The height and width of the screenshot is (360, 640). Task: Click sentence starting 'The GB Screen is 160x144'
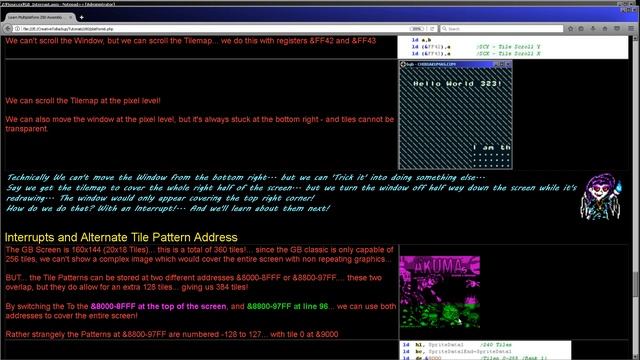click(199, 254)
